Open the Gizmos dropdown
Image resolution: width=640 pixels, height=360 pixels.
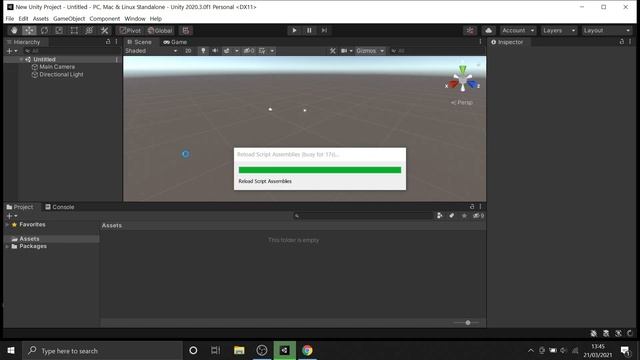pyautogui.click(x=370, y=51)
